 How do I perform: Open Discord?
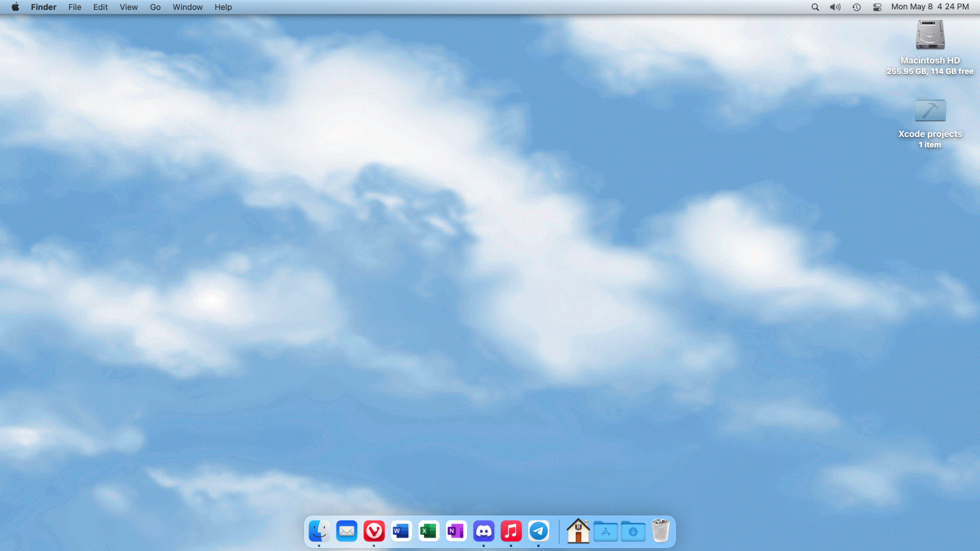point(484,530)
